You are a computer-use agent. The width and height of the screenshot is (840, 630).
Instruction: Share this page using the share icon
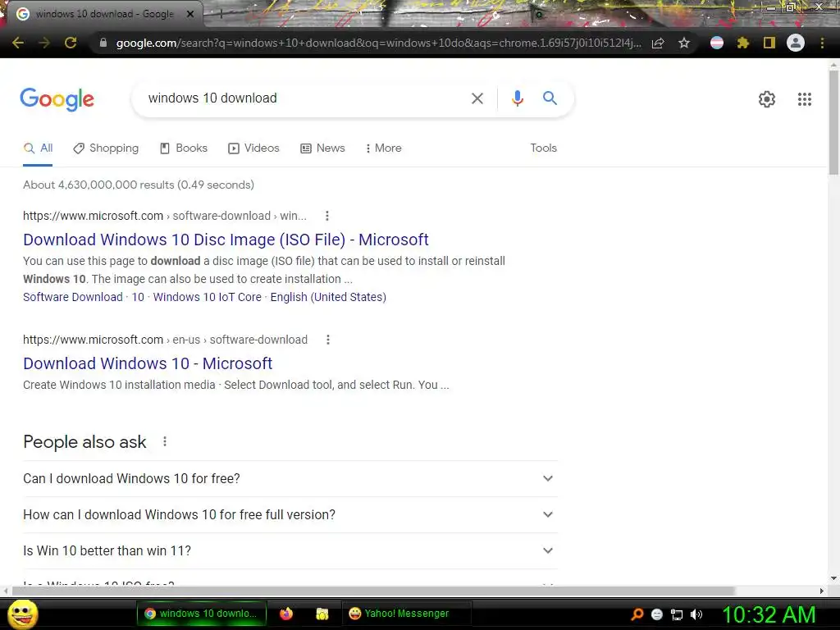coord(658,43)
